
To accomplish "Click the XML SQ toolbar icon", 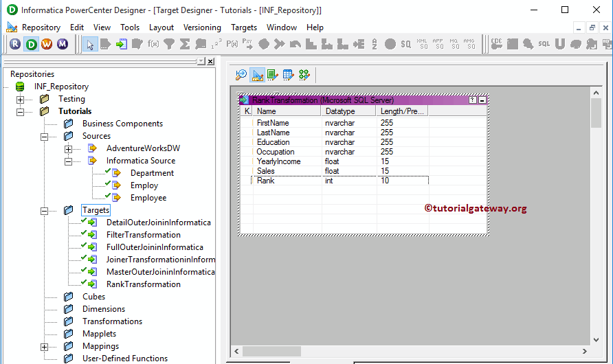I will [422, 44].
